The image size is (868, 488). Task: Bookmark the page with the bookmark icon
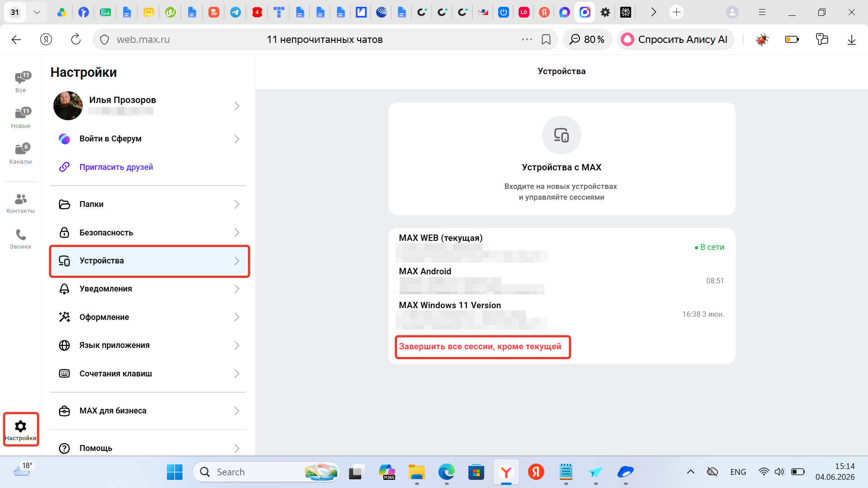(x=546, y=40)
